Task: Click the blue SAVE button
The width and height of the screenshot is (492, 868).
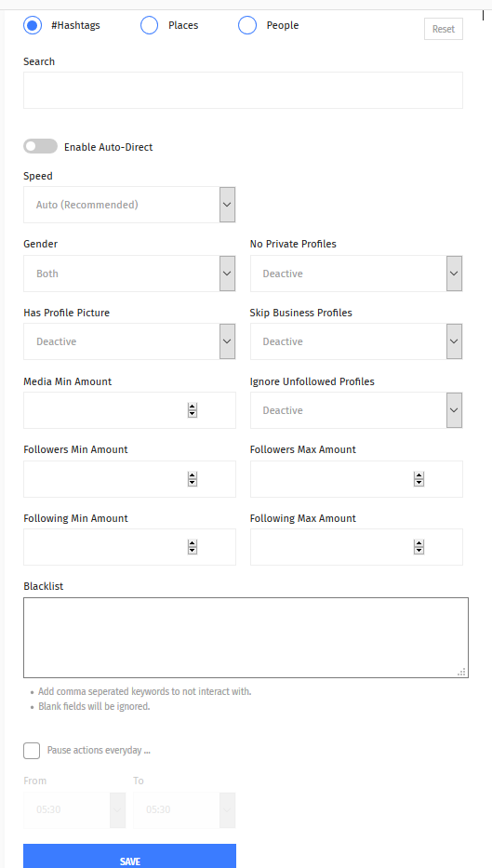Action: (x=129, y=857)
